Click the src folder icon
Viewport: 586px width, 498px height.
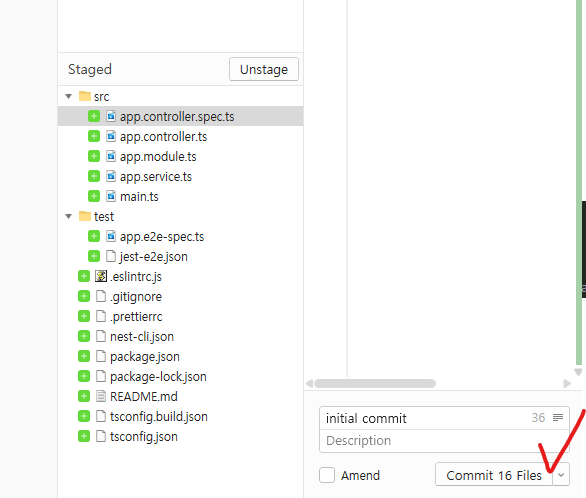tap(85, 96)
